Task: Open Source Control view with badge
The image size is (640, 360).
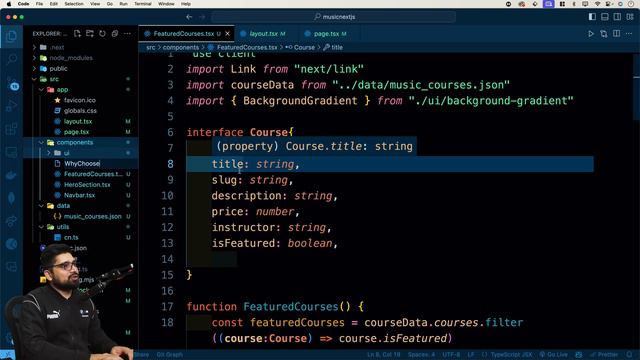Action: point(12,83)
